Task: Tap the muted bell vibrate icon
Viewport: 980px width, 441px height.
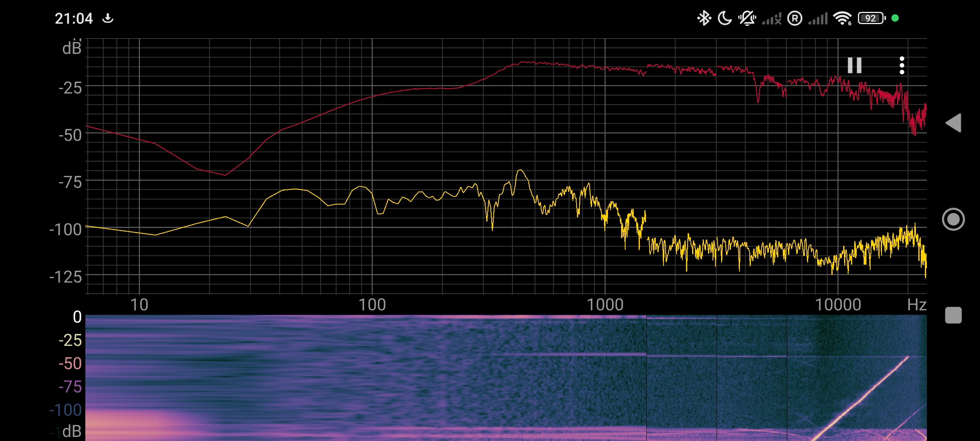Action: [x=747, y=18]
